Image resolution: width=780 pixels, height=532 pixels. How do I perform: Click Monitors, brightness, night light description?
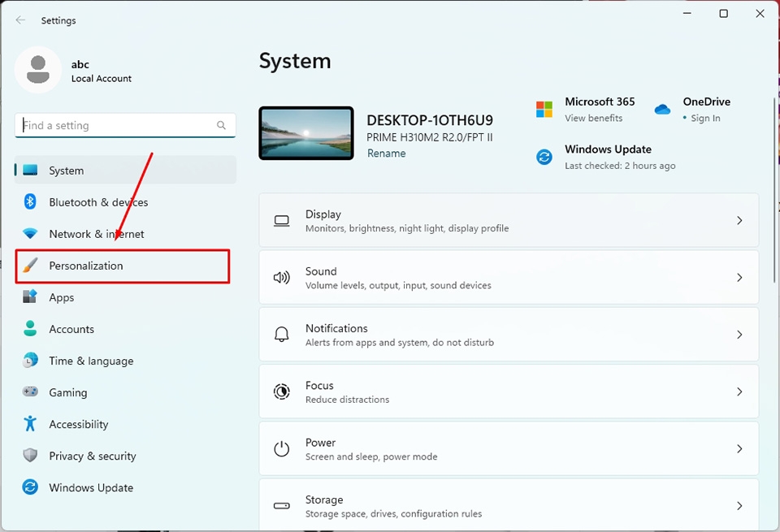[407, 228]
